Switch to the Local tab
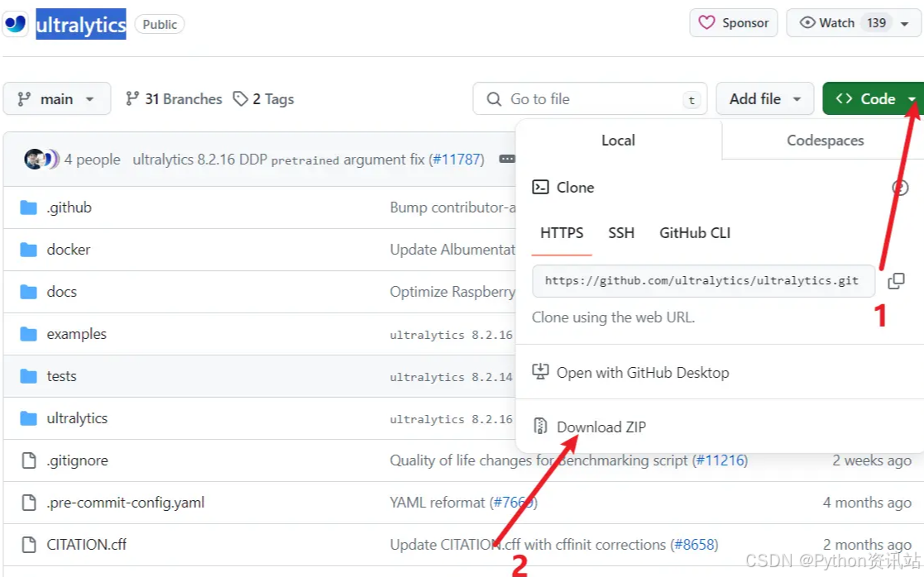The image size is (924, 577). 618,141
